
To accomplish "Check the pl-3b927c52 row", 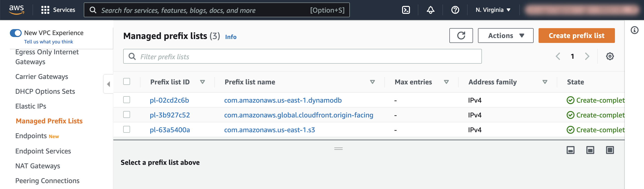I will (126, 115).
